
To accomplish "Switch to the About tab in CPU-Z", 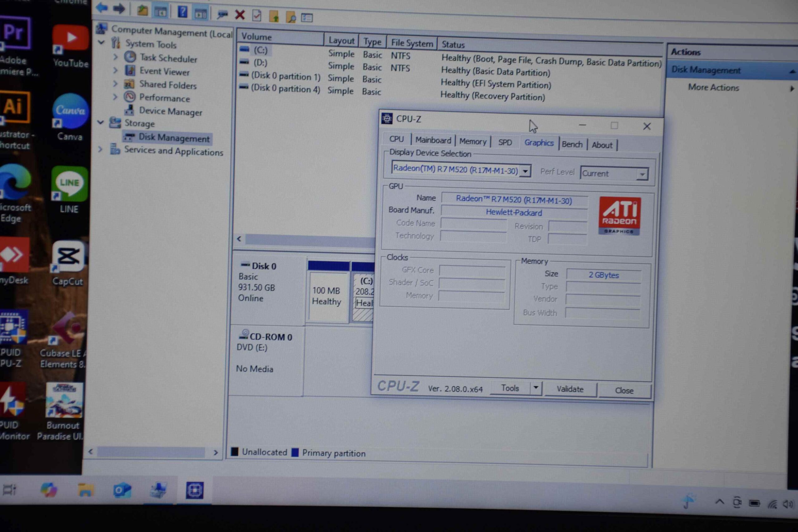I will [602, 145].
